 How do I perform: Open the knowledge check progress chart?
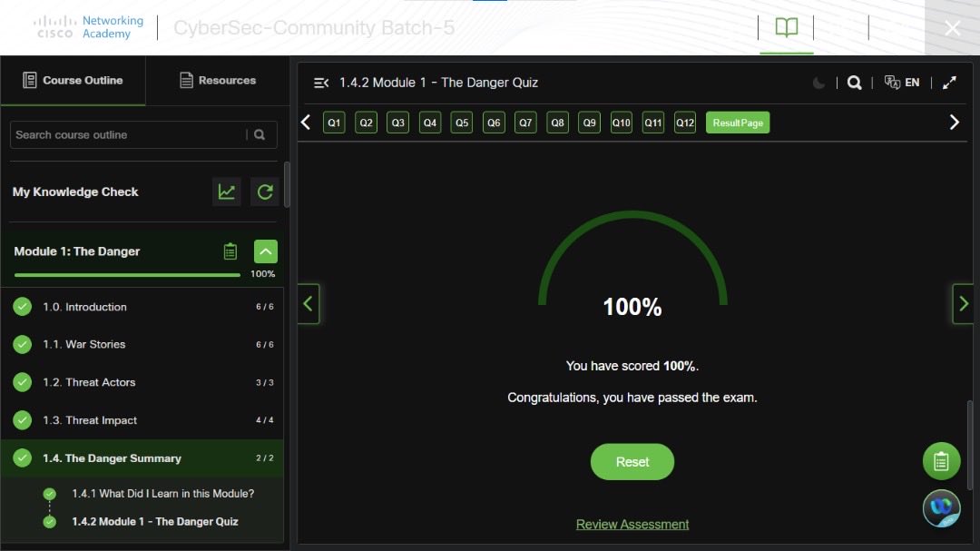pyautogui.click(x=226, y=192)
